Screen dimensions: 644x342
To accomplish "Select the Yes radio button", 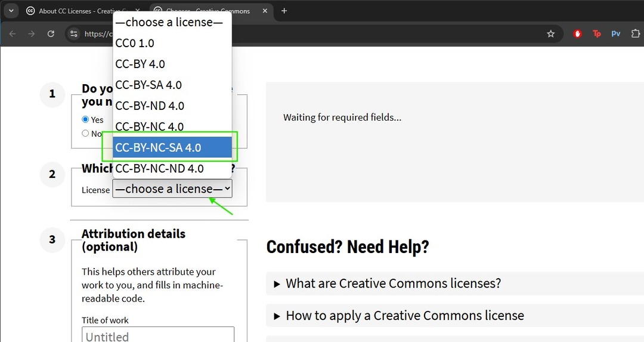I will (85, 119).
